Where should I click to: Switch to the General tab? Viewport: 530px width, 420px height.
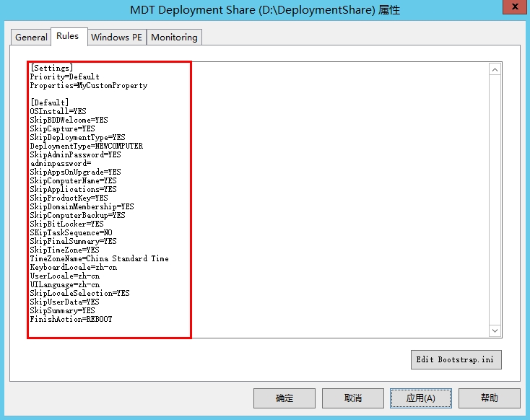(31, 38)
